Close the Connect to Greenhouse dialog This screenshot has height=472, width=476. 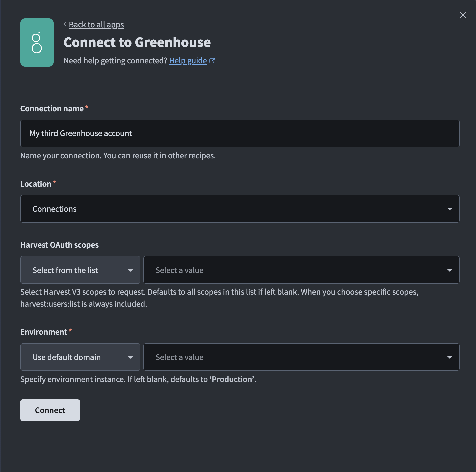tap(463, 15)
